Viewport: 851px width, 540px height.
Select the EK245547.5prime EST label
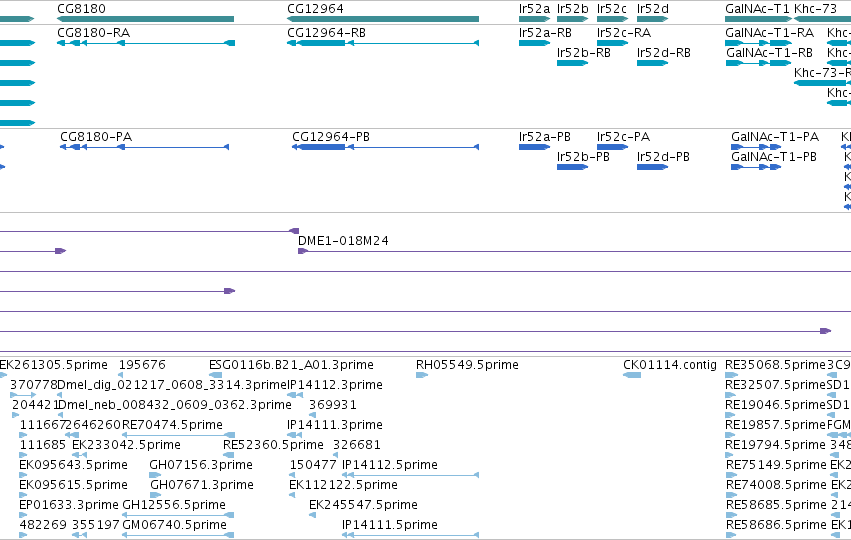point(363,505)
